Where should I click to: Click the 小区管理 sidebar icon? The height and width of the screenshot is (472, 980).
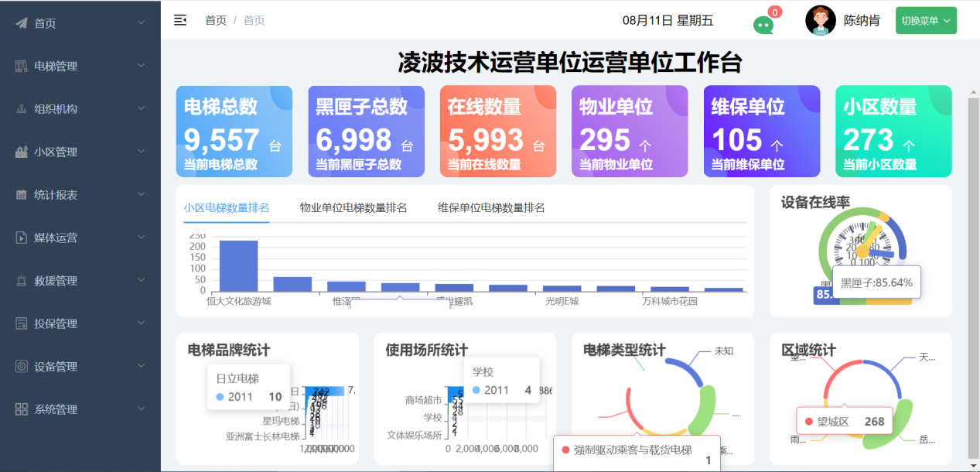click(x=22, y=152)
